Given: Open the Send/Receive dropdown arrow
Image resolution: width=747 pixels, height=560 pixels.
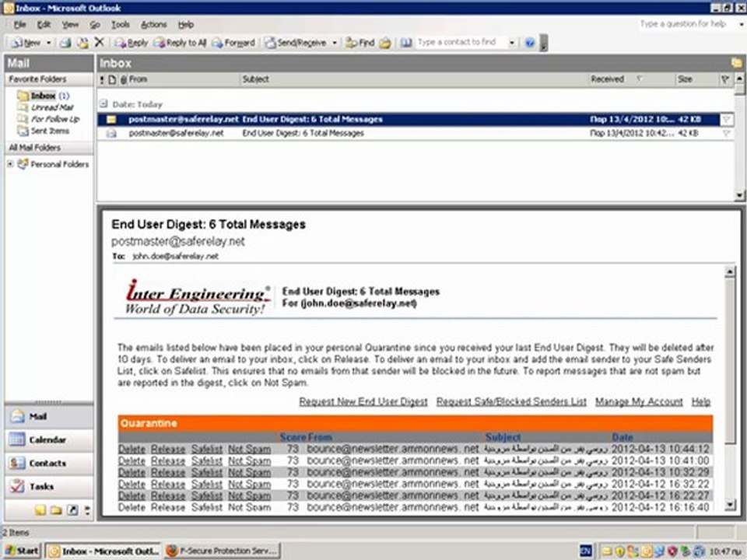Looking at the screenshot, I should tap(335, 43).
